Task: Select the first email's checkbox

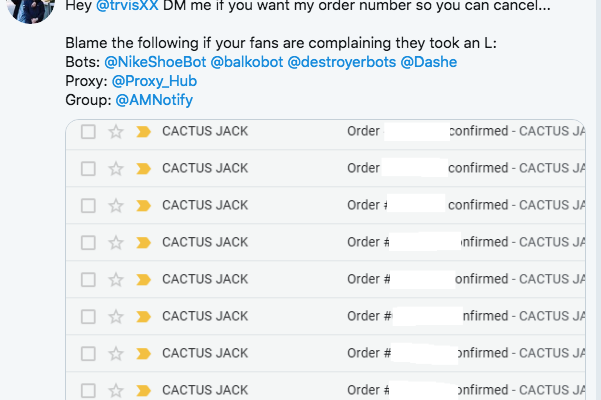Action: tap(88, 132)
